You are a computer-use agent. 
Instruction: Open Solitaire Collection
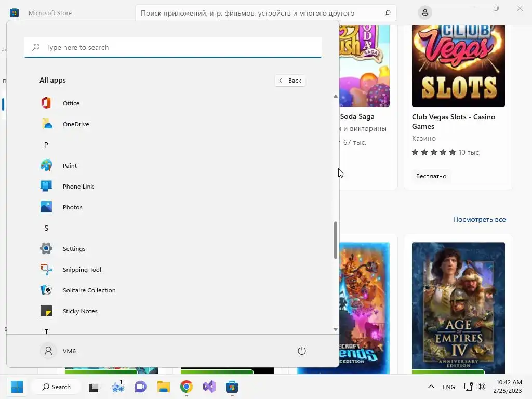click(x=172, y=290)
